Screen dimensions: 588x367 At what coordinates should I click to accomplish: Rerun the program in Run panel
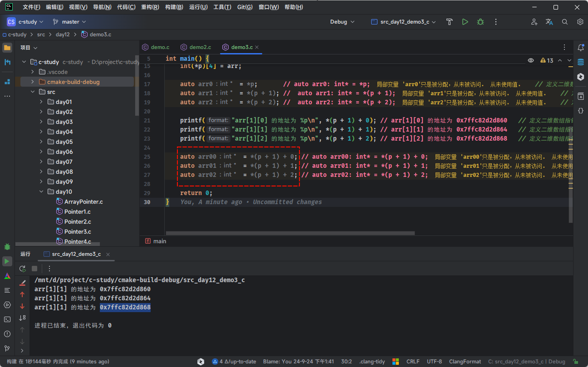pyautogui.click(x=22, y=269)
